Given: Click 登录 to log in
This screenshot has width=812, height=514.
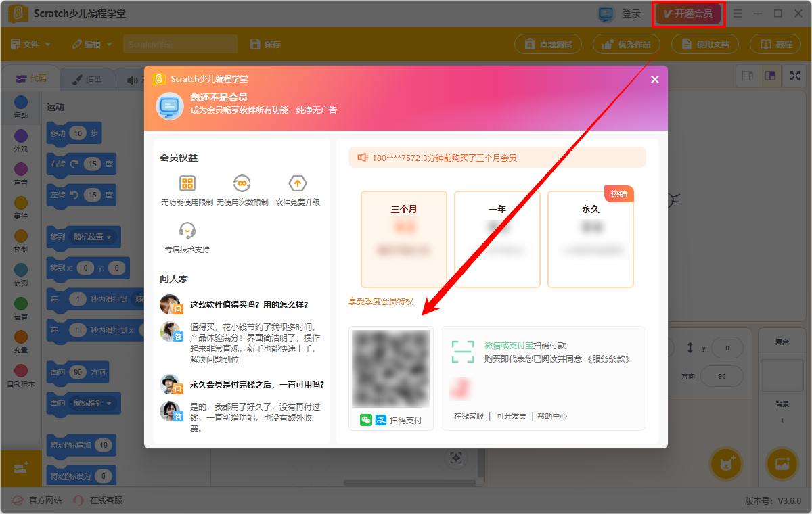Looking at the screenshot, I should coord(631,14).
